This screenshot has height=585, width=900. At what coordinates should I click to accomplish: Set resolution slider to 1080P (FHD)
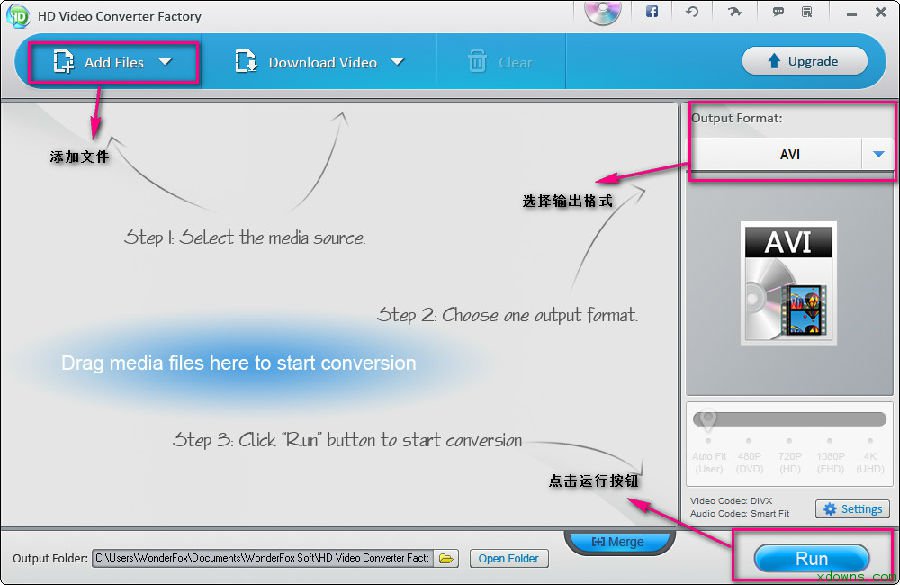pos(830,441)
